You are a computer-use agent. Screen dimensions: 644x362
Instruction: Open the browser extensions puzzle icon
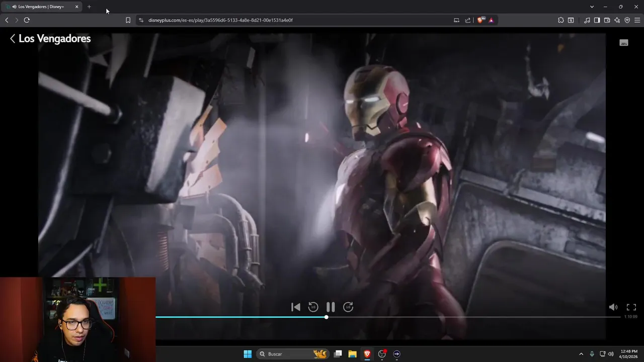click(x=561, y=20)
